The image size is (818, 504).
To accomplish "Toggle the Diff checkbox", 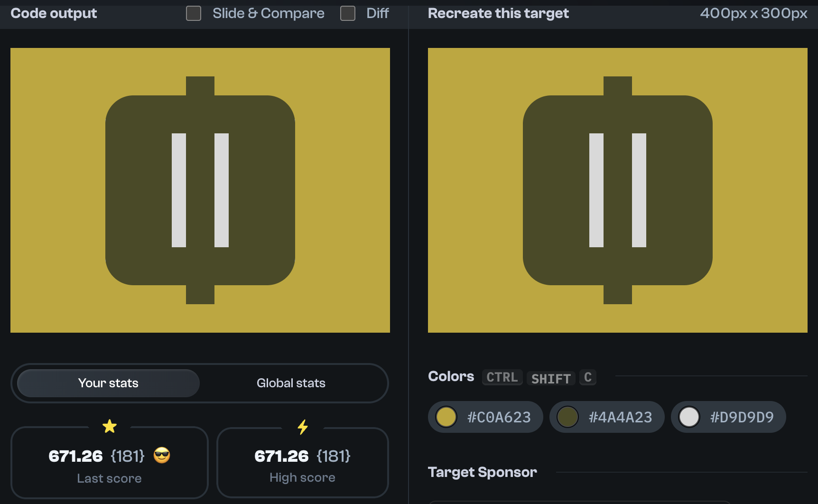I will click(348, 13).
